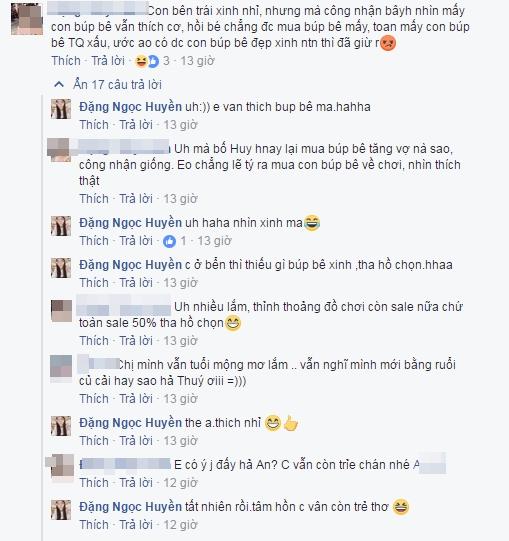Viewport: 509px width, 541px height.
Task: Click 'Trả lời' under 'Chị mình vẫn tuổi mộng mơ' reply
Action: click(x=136, y=399)
